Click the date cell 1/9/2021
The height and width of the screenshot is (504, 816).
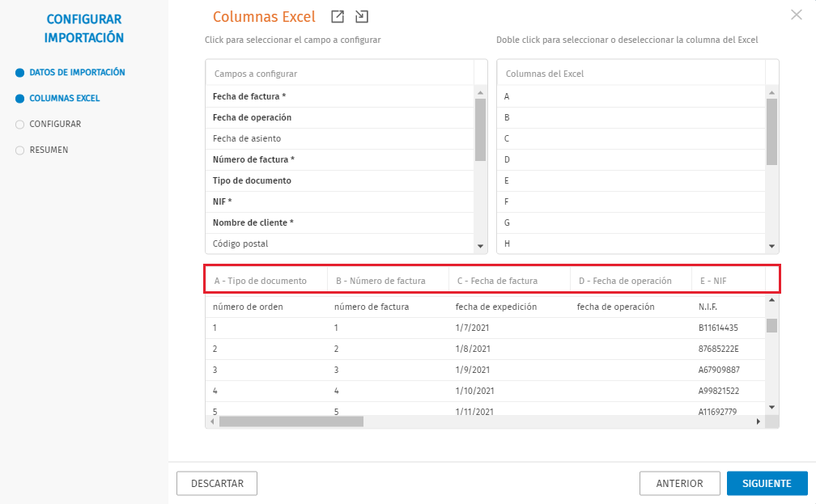[x=509, y=371]
